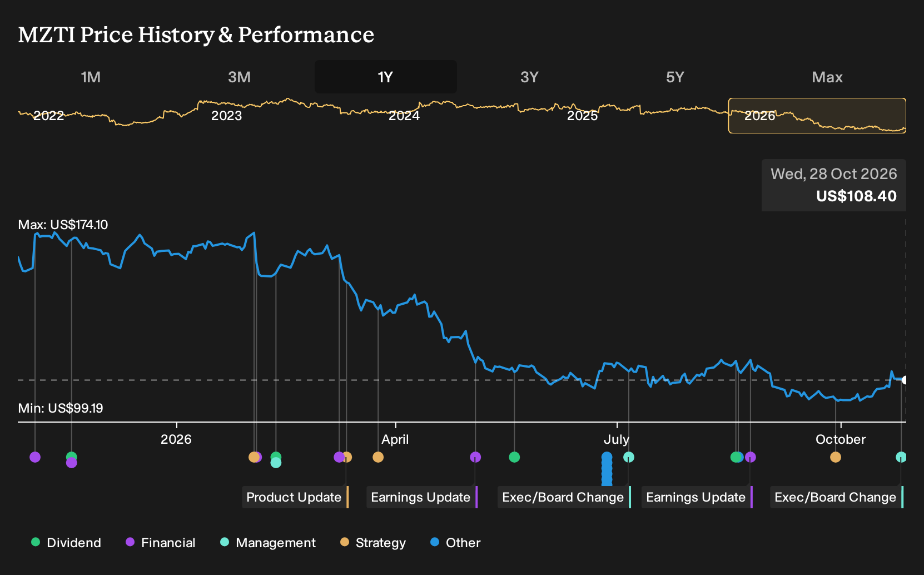Switch to the 3M time range
The width and height of the screenshot is (924, 575).
click(x=240, y=77)
